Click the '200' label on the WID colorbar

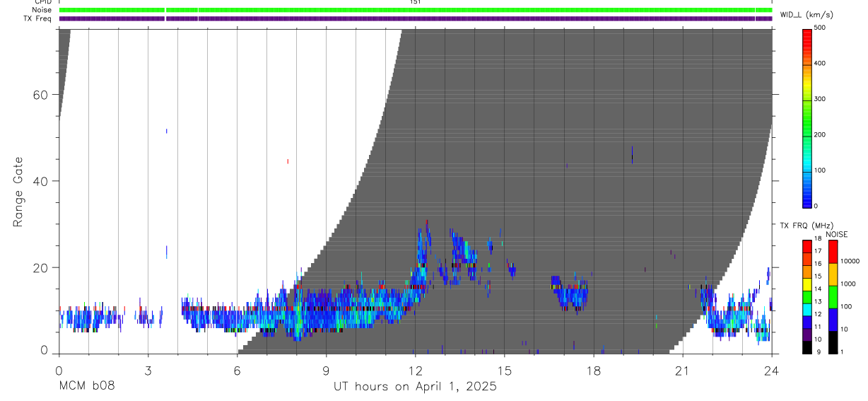click(820, 134)
